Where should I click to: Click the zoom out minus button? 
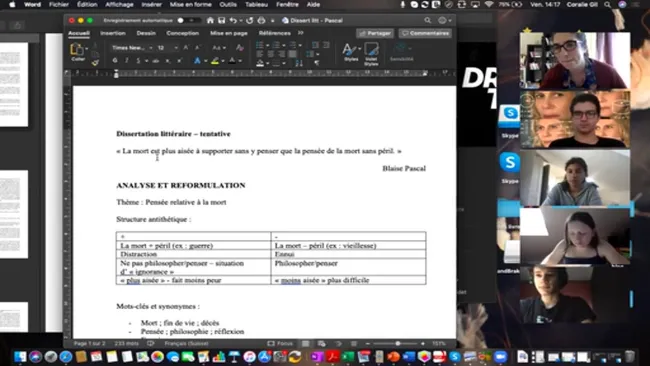(368, 344)
